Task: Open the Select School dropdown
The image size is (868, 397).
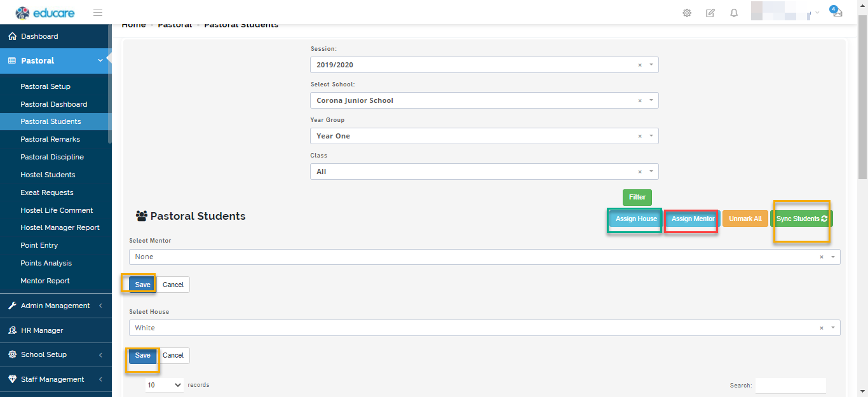Action: [x=484, y=100]
